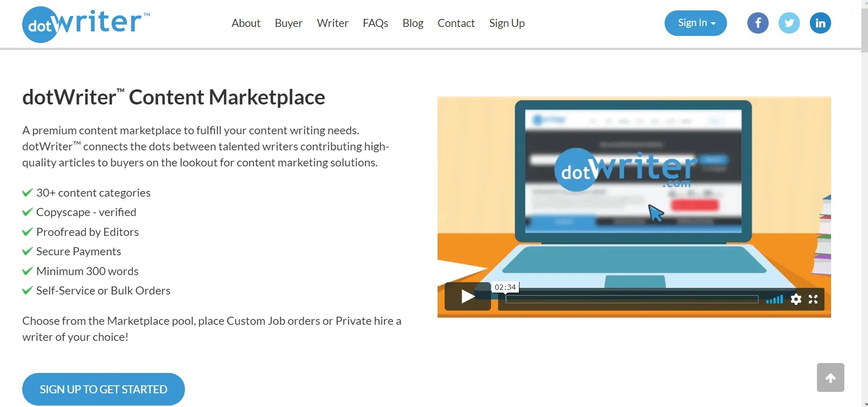Click the dotWriter Content Marketplace heading
Viewport: 868px width, 407px height.
[174, 97]
